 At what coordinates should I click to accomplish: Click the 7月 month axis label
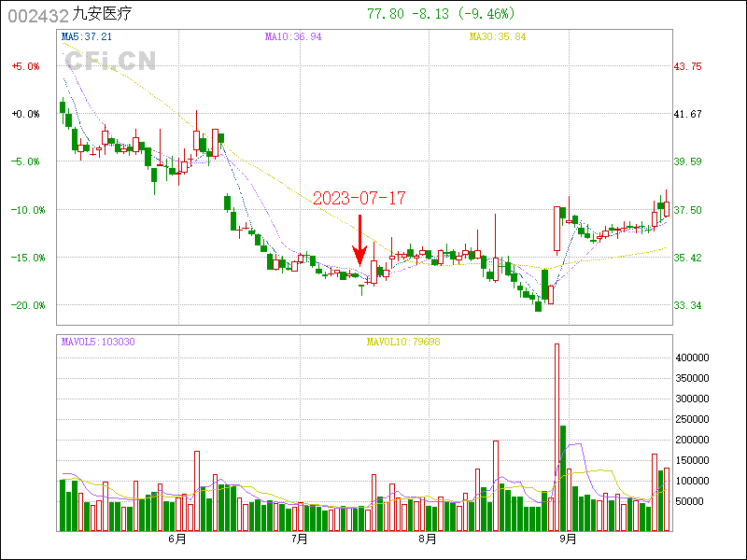(x=299, y=539)
